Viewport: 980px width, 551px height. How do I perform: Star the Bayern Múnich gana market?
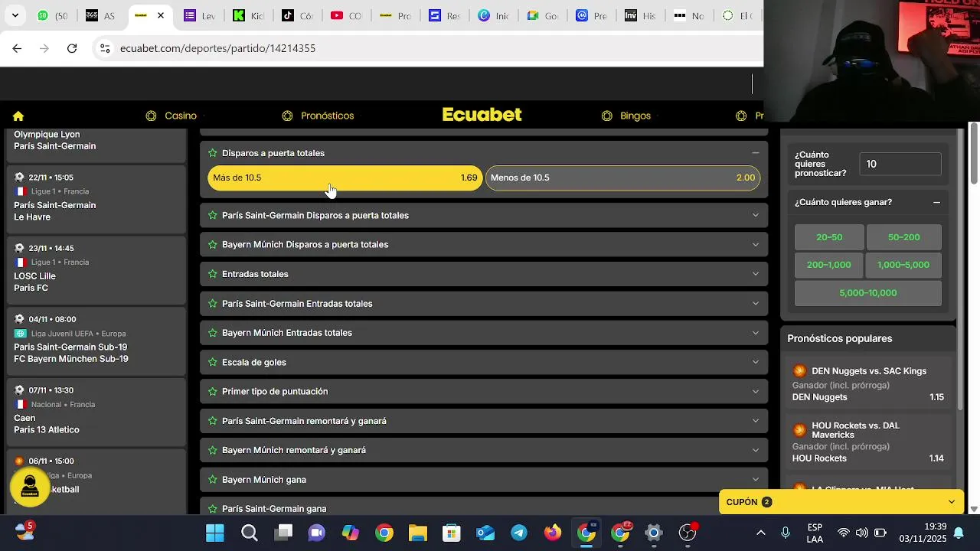click(x=213, y=480)
